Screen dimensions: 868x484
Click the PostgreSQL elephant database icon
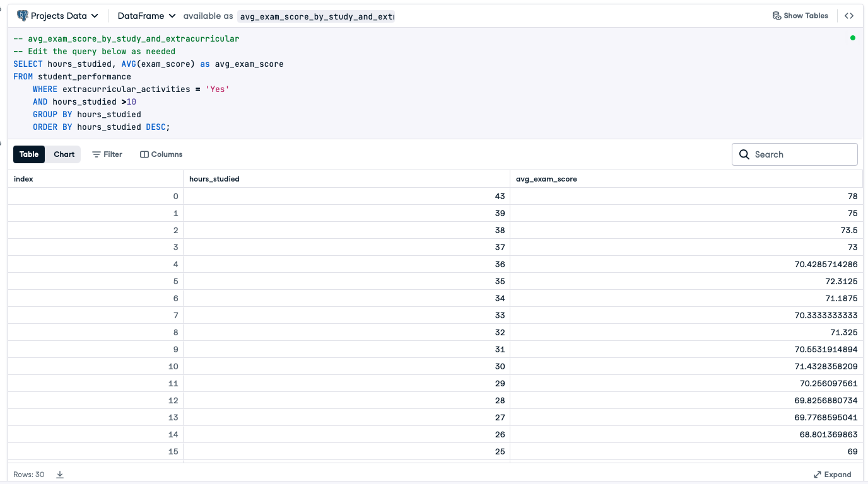[23, 16]
